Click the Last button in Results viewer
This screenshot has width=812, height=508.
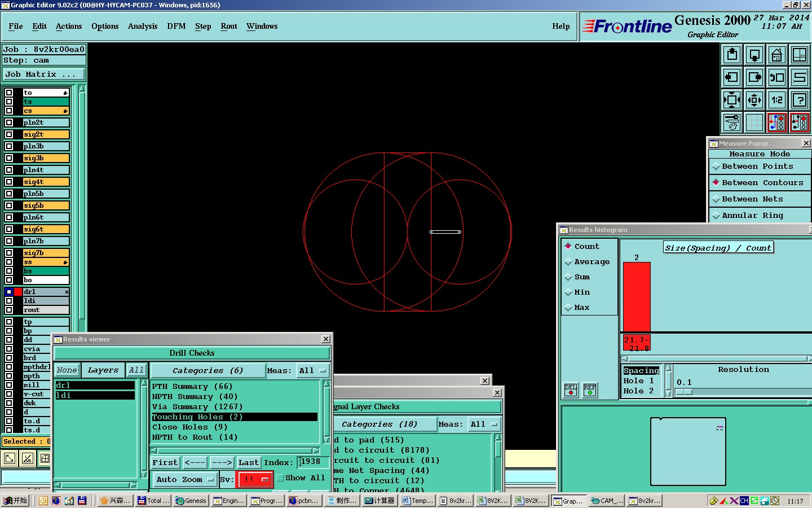tap(248, 463)
